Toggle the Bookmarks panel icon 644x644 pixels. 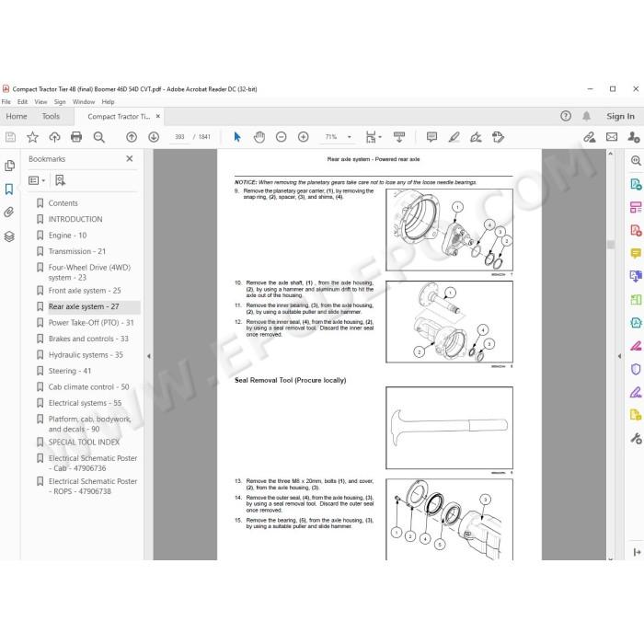tap(9, 189)
